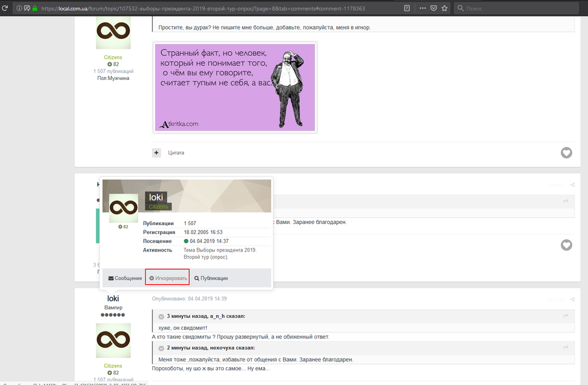Open Сообщение to message loki
588x385 pixels.
[125, 278]
